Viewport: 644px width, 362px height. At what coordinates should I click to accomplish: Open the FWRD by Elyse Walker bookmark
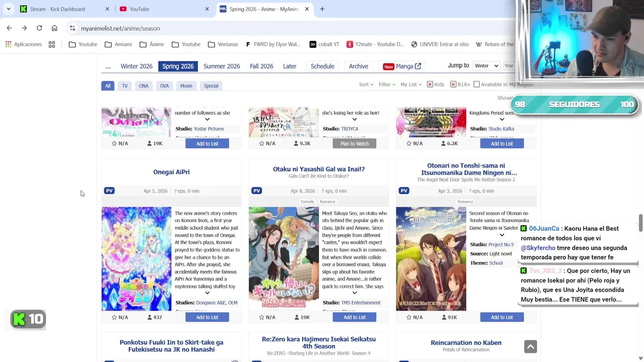[272, 44]
